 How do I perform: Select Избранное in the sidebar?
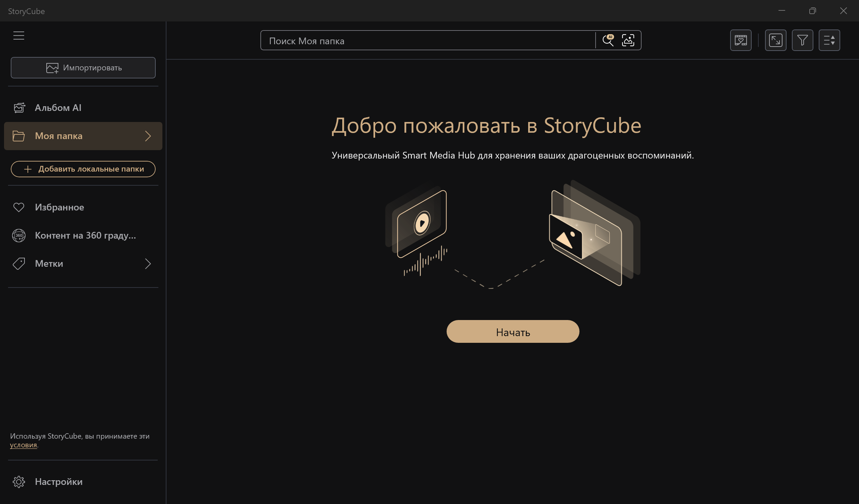[x=59, y=207]
